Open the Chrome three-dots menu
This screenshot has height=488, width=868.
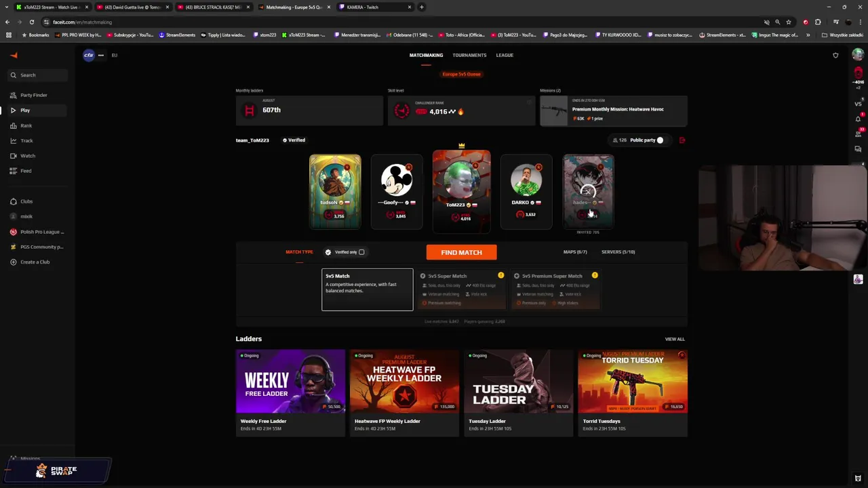click(x=860, y=22)
